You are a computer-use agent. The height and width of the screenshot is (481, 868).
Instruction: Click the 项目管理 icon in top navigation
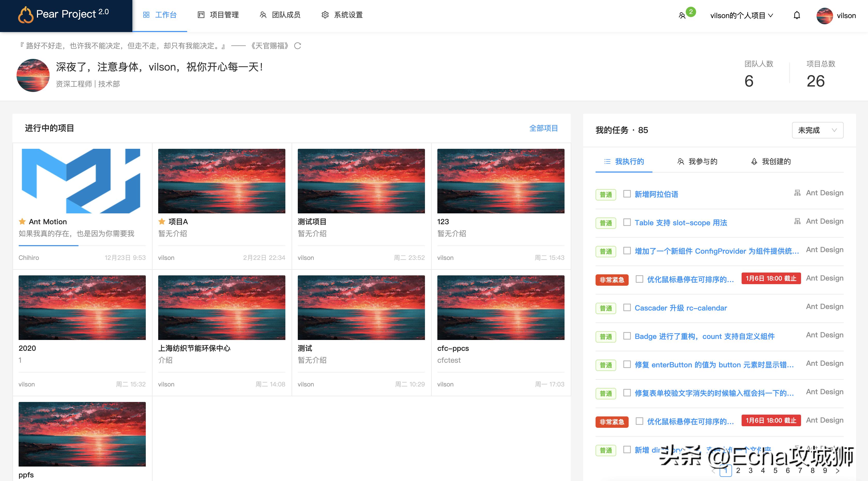(x=201, y=15)
